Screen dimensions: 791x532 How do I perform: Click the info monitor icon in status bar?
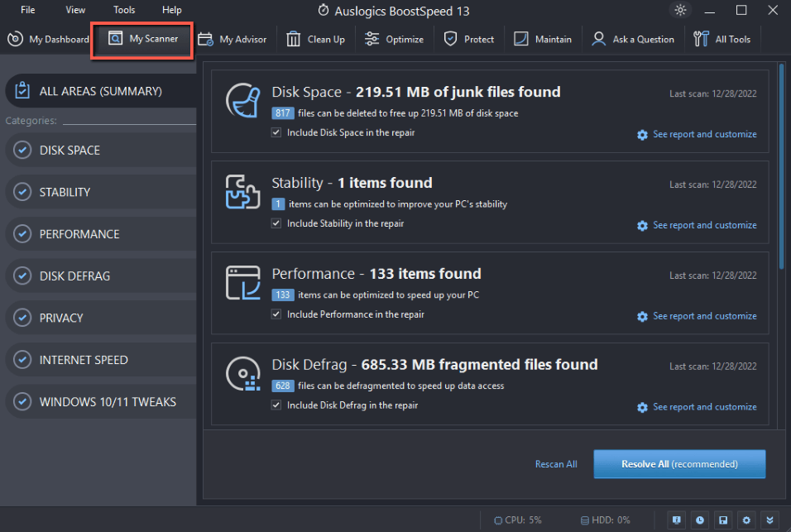(677, 520)
